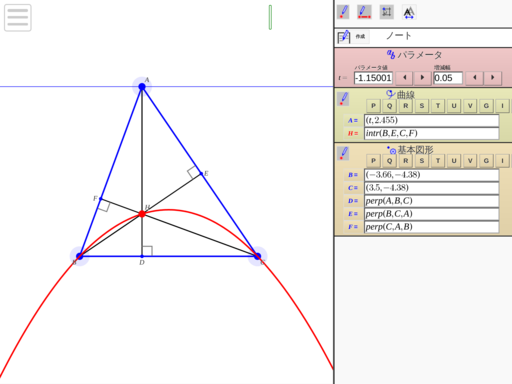Image resolution: width=512 pixels, height=384 pixels.
Task: Click the green handle at canvas top
Action: coord(270,17)
